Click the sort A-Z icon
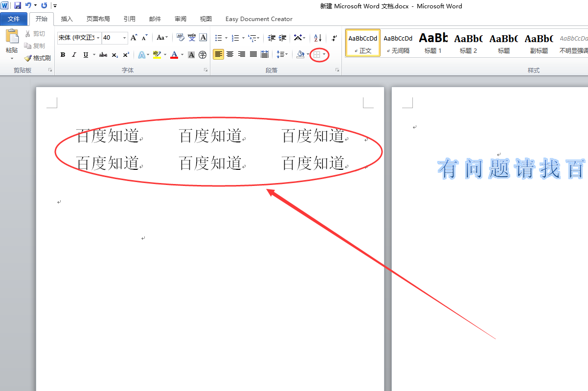 click(x=317, y=38)
